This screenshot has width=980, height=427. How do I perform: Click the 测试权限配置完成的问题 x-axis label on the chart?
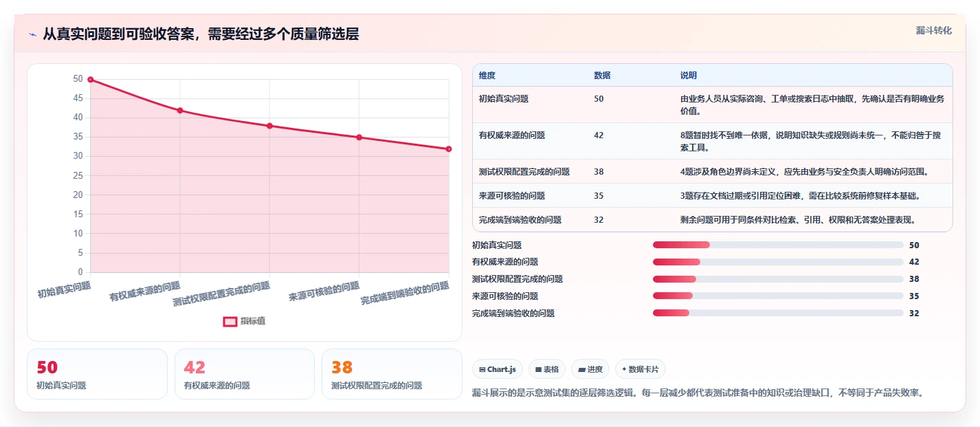[x=221, y=294]
